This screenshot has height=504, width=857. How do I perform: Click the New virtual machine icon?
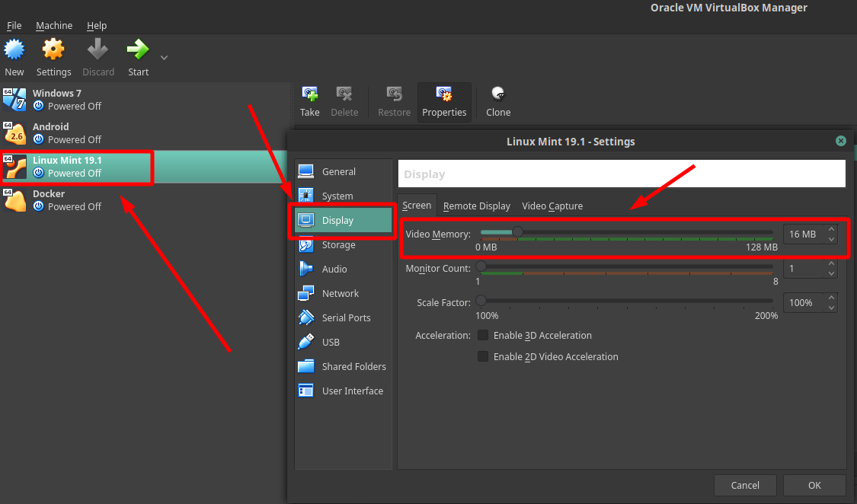click(14, 49)
